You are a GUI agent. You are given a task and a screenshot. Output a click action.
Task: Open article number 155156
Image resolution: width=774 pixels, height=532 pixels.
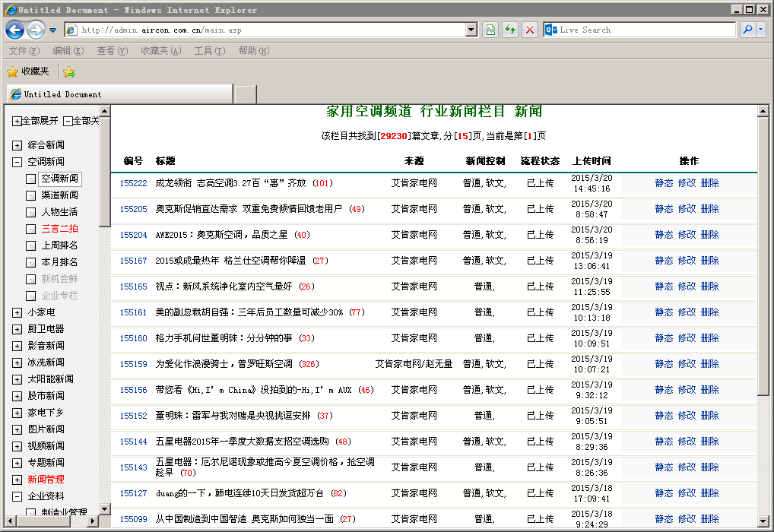(133, 390)
